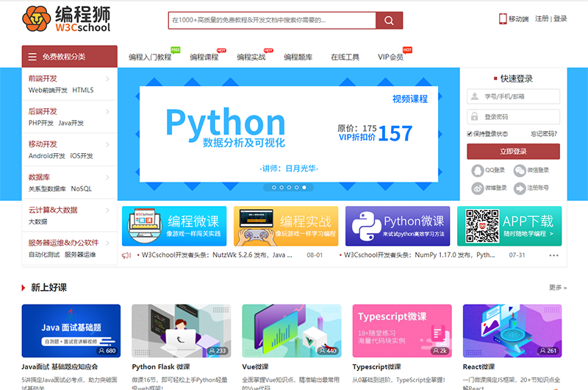Image resolution: width=588 pixels, height=390 pixels.
Task: Toggle the 保持登录状态 checkbox
Action: pos(470,134)
